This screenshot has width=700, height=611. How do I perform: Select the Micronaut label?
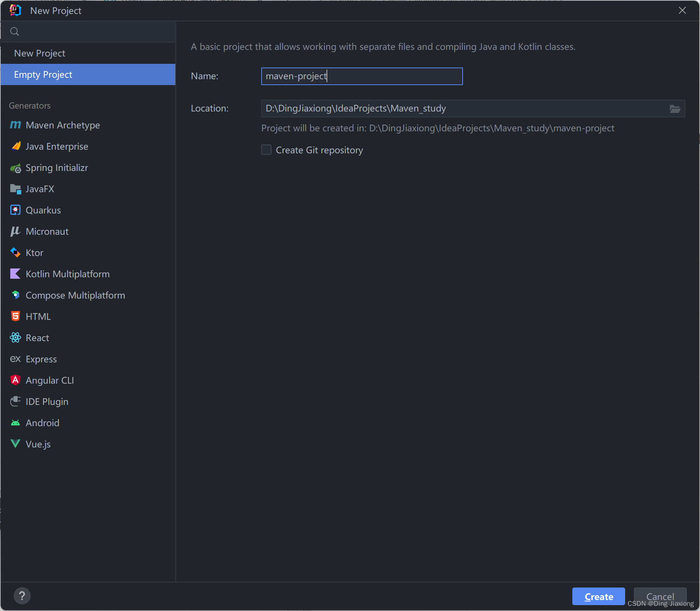click(47, 231)
